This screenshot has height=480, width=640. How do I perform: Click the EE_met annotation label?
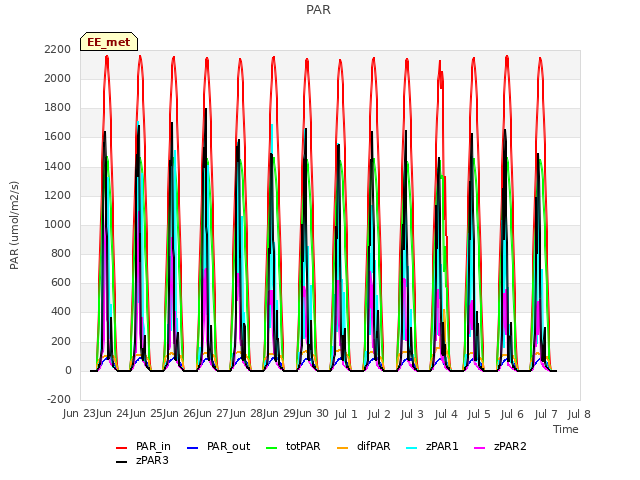coord(109,42)
